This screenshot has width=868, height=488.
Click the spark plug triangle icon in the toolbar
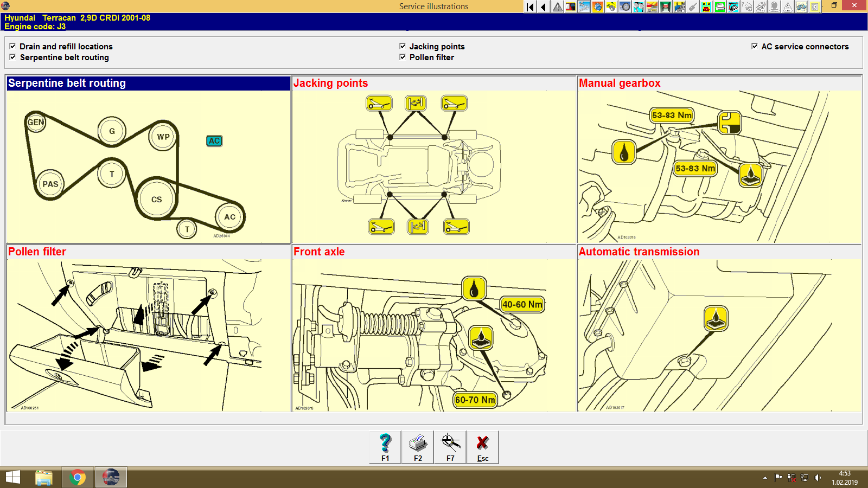pos(788,7)
